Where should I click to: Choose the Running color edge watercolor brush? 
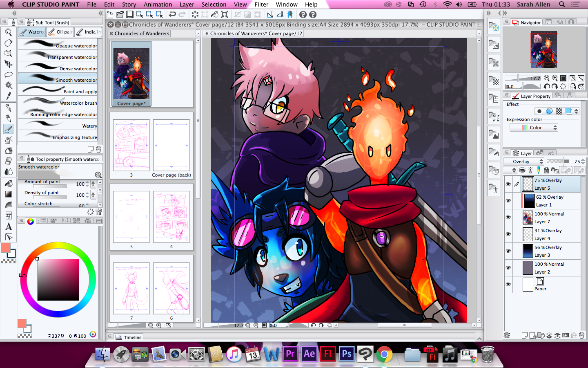(58, 112)
